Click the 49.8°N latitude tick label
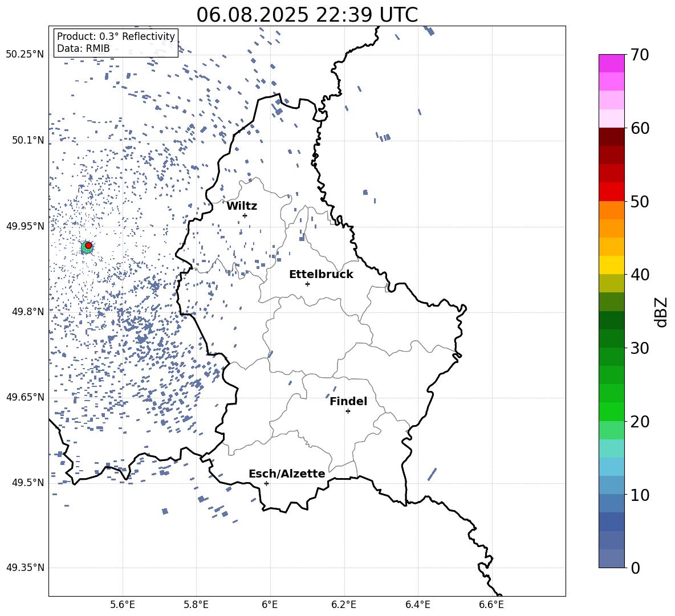 coord(28,312)
